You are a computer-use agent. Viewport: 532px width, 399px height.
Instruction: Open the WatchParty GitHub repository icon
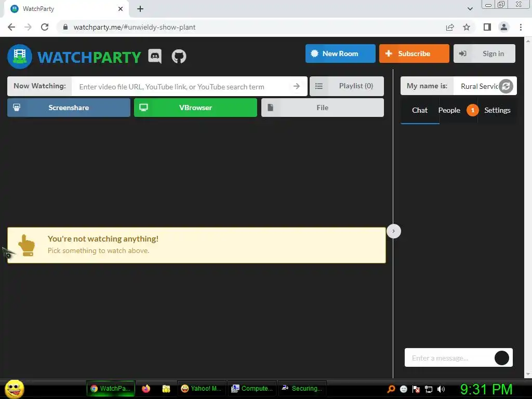point(179,56)
